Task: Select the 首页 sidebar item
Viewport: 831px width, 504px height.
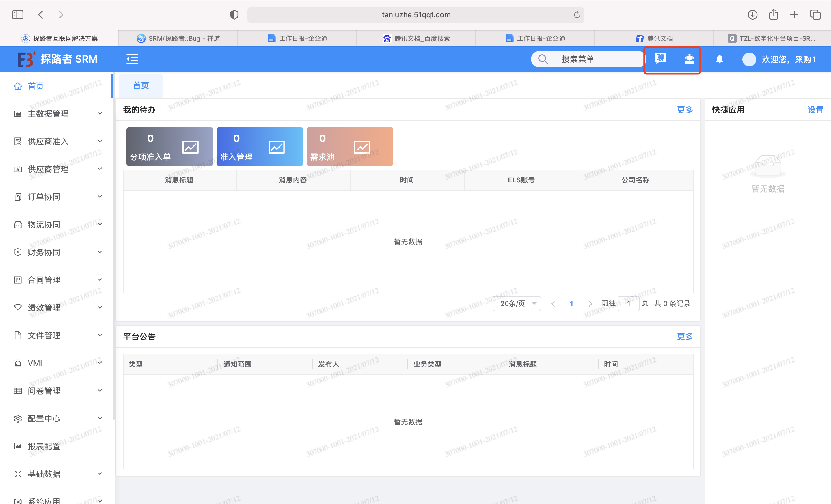Action: pos(36,86)
